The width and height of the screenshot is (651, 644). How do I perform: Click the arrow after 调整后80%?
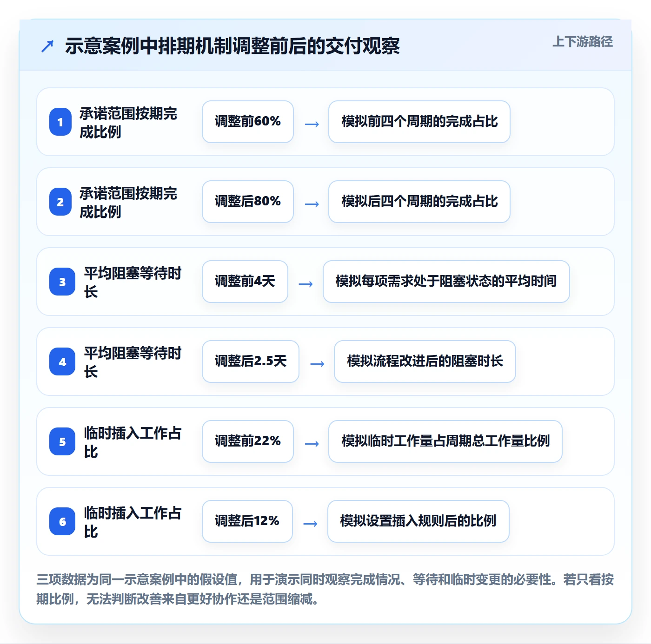pyautogui.click(x=312, y=204)
